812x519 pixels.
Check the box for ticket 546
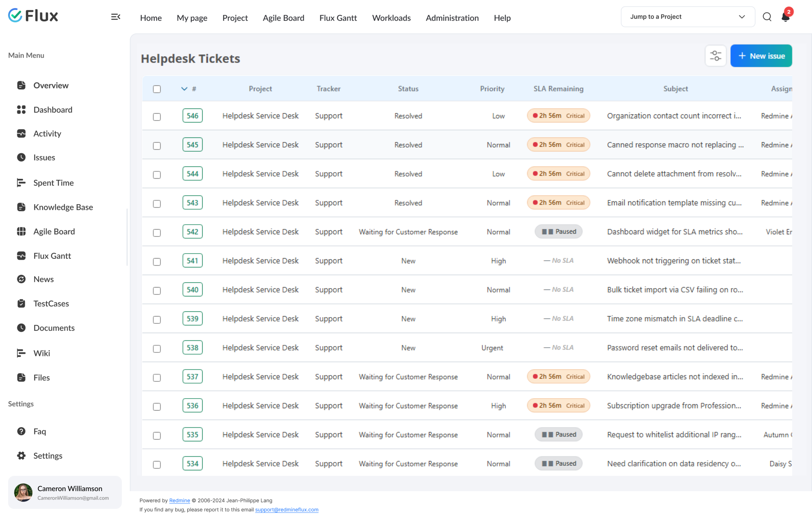tap(157, 117)
